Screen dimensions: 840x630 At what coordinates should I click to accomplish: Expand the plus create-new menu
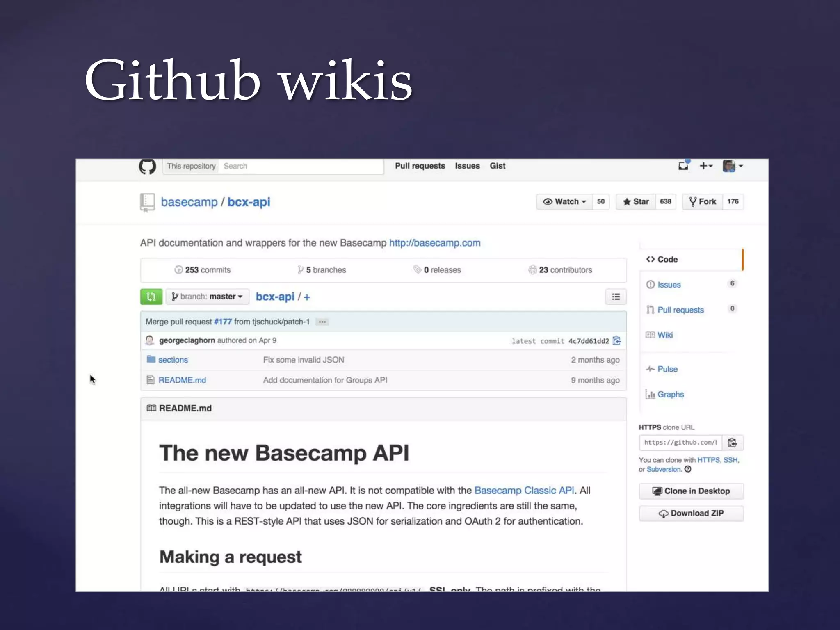coord(706,166)
